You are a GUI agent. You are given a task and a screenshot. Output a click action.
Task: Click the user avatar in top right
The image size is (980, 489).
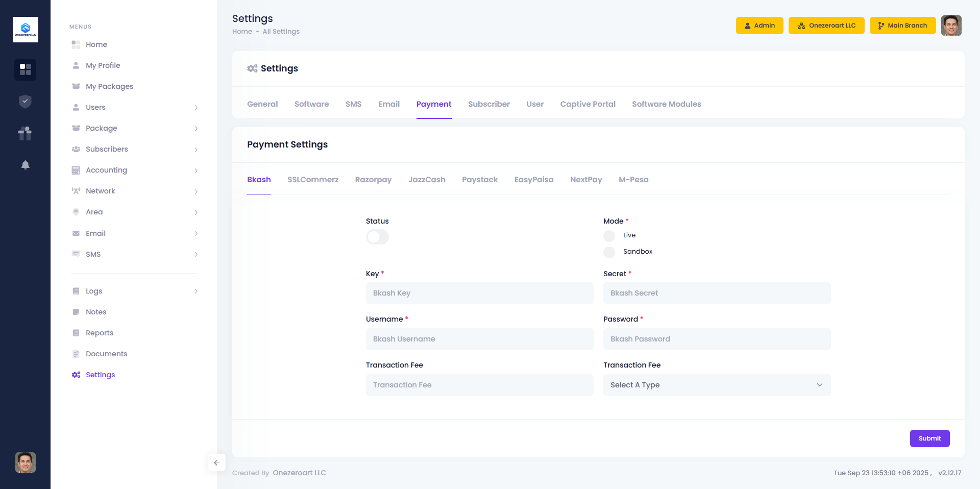pyautogui.click(x=951, y=26)
